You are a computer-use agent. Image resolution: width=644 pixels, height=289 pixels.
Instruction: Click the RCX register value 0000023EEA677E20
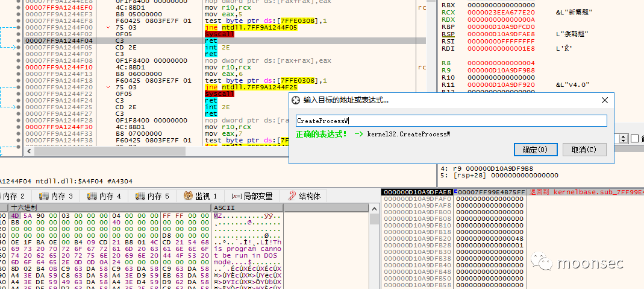501,12
